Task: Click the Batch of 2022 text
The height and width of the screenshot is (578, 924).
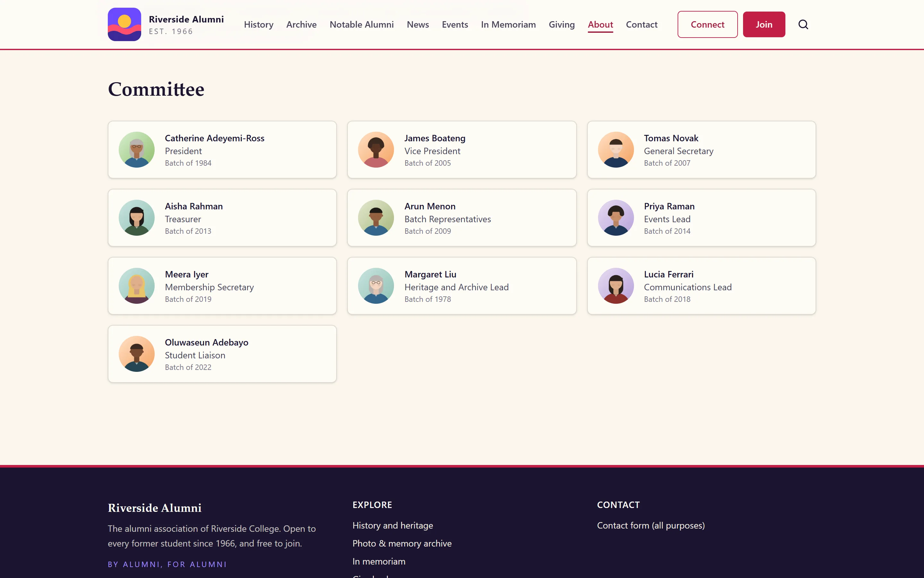Action: coord(188,367)
